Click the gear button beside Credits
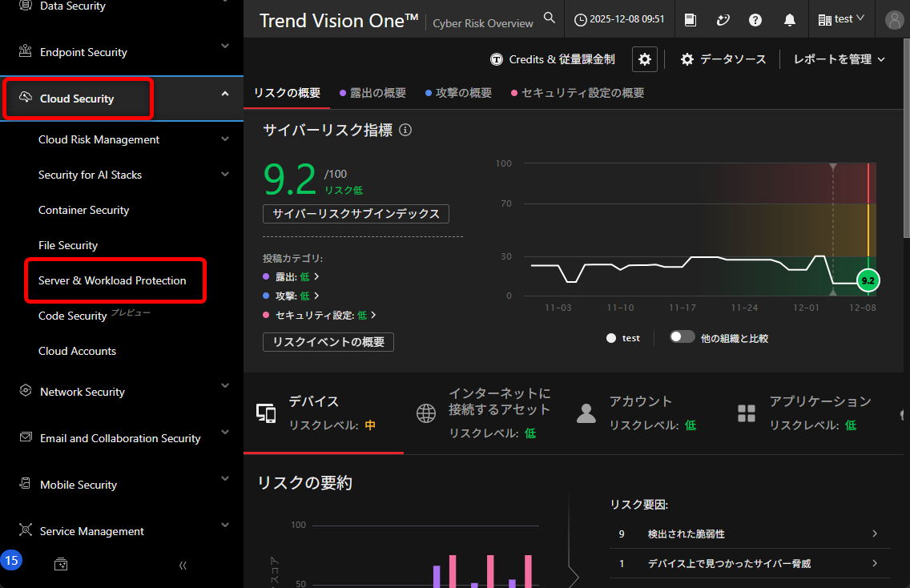910x588 pixels. coord(644,59)
